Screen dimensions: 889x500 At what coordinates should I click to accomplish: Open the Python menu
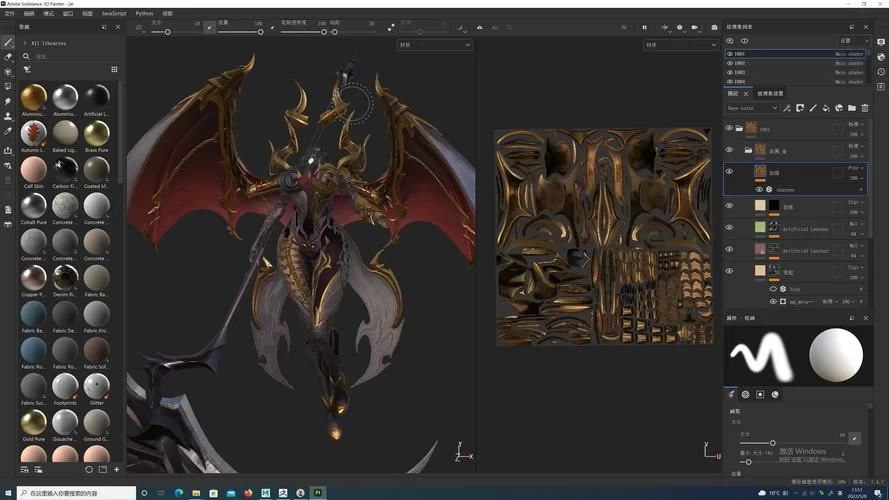(144, 13)
